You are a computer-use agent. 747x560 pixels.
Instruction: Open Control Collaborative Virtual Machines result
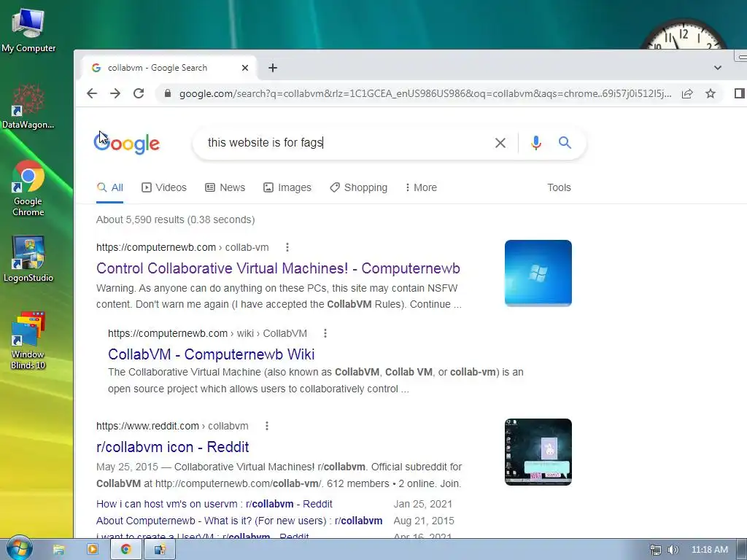(x=278, y=268)
